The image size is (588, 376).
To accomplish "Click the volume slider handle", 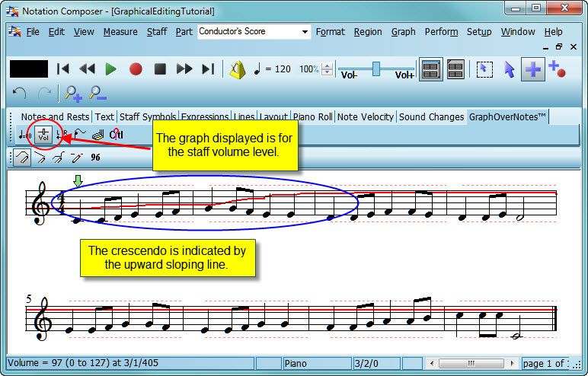I will point(375,68).
